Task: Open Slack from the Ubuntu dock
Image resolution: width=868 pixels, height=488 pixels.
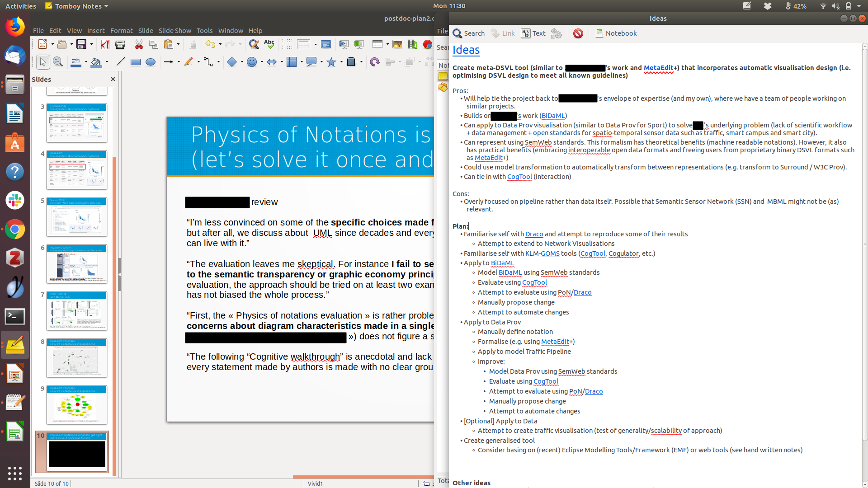Action: click(15, 200)
